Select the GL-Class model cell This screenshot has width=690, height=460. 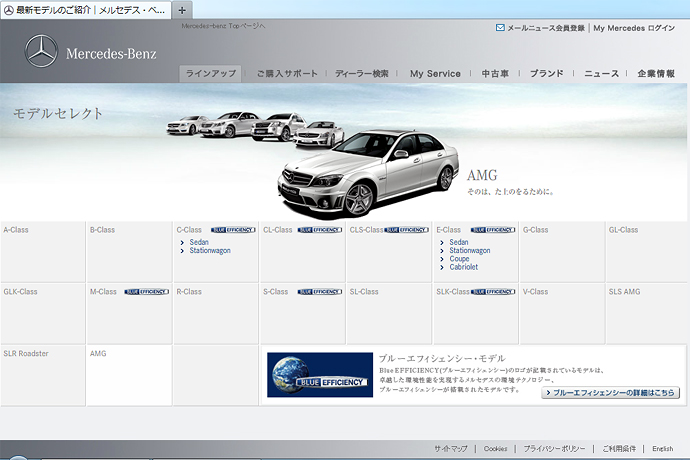[x=646, y=252]
